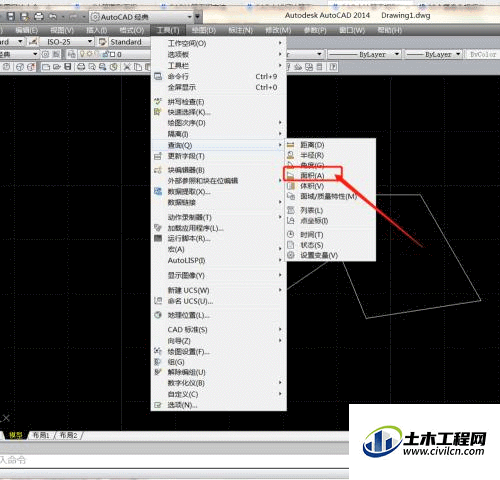500x480 pixels.
Task: Expand the 绘图次序(D) submenu
Action: (219, 123)
